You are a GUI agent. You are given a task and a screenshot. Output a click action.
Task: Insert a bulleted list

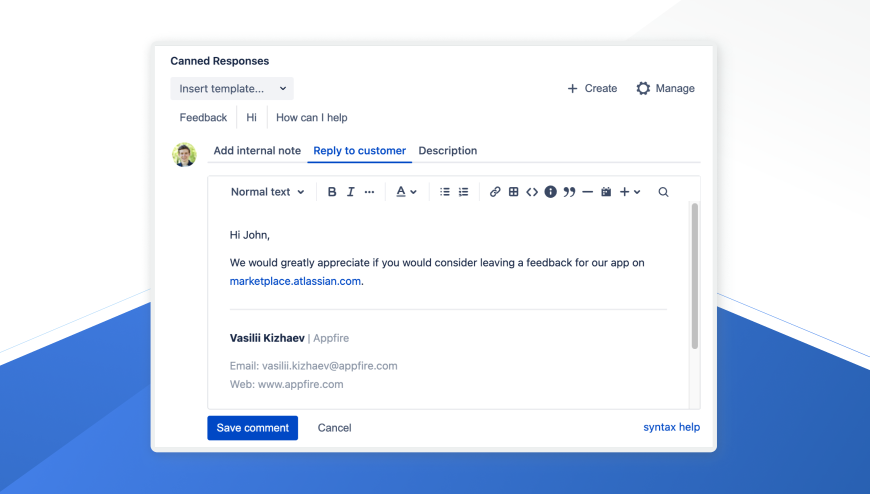click(x=445, y=192)
